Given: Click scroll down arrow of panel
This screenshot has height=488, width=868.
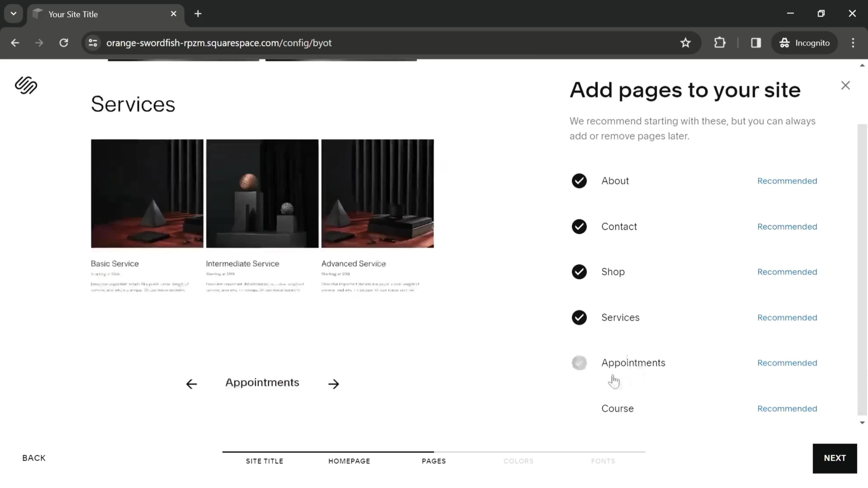Looking at the screenshot, I should pyautogui.click(x=862, y=423).
